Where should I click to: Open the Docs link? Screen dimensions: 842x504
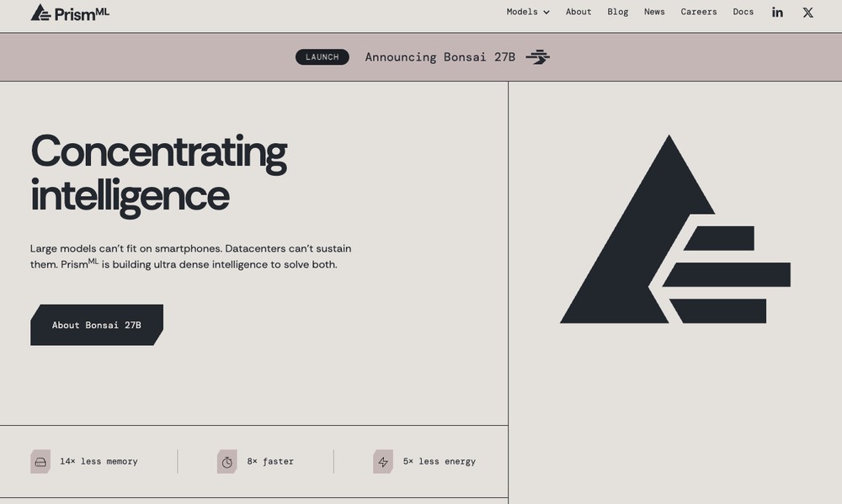(743, 12)
